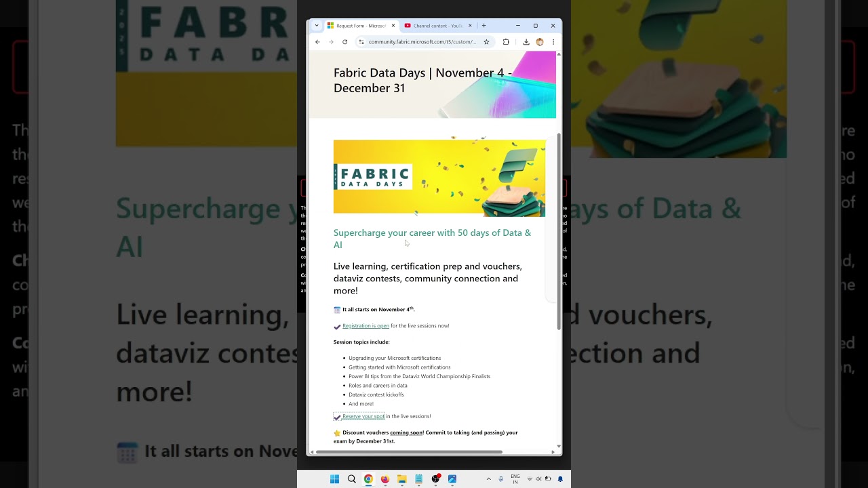Switch the ENG IN input language

click(x=515, y=479)
